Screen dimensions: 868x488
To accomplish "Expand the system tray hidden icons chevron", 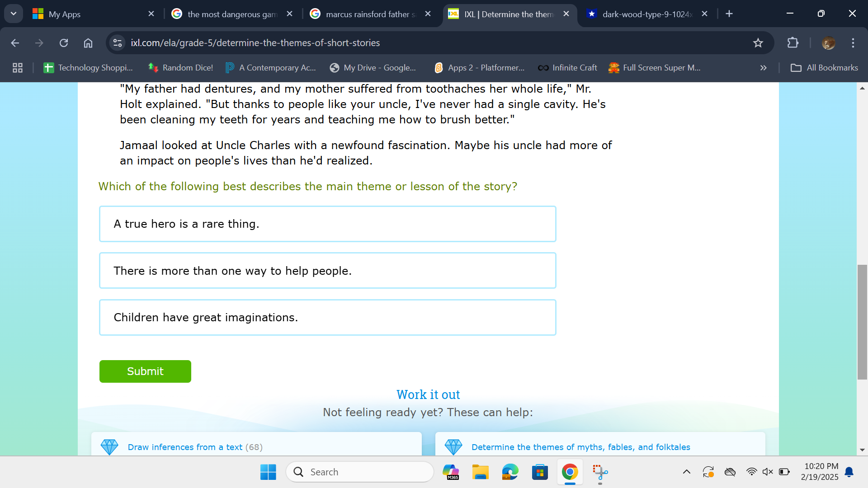I will coord(686,472).
